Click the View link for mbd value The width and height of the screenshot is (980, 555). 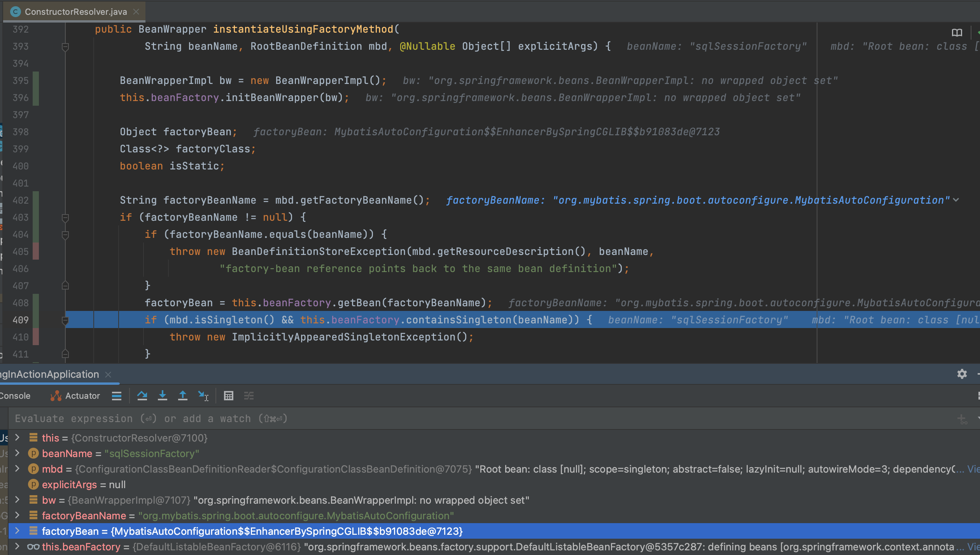pyautogui.click(x=973, y=469)
